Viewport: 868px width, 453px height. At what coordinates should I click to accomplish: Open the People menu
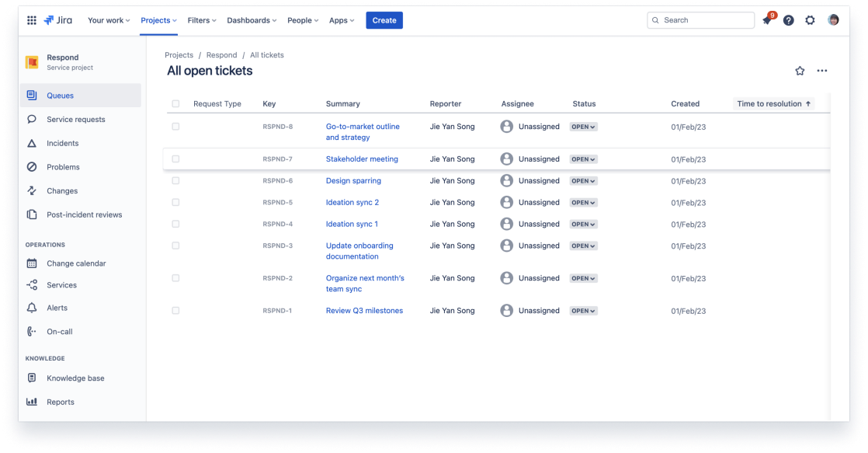[303, 20]
